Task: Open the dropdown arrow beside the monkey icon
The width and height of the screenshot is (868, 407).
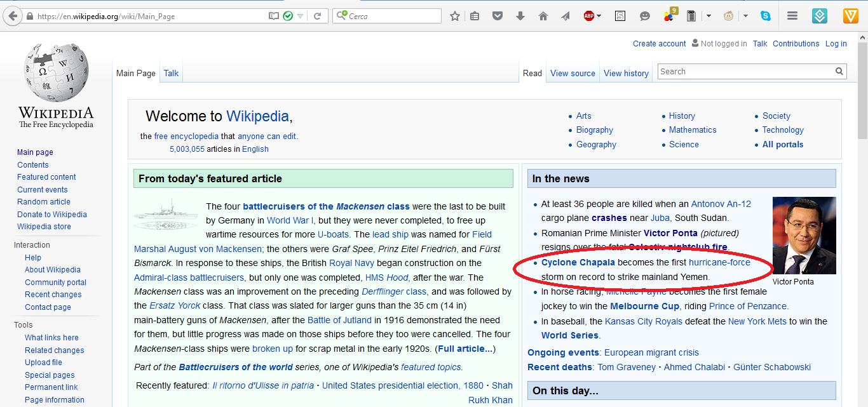Action: (x=745, y=16)
